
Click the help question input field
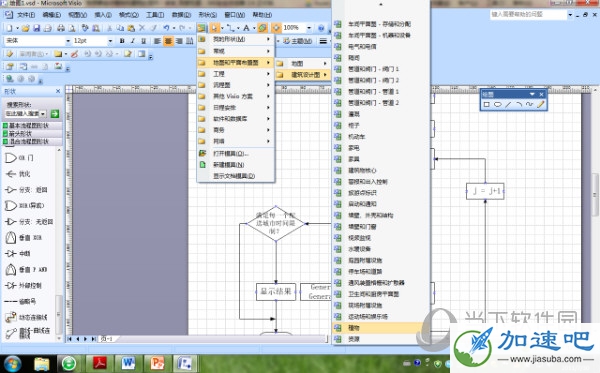[528, 15]
